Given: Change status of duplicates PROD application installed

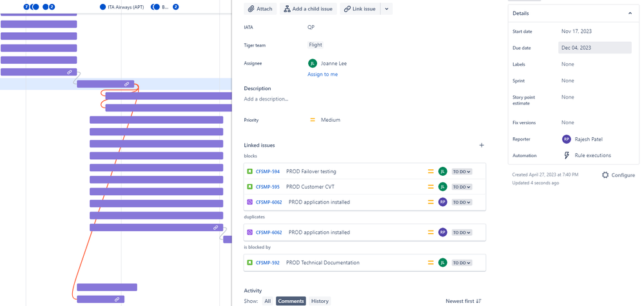Looking at the screenshot, I should 462,232.
